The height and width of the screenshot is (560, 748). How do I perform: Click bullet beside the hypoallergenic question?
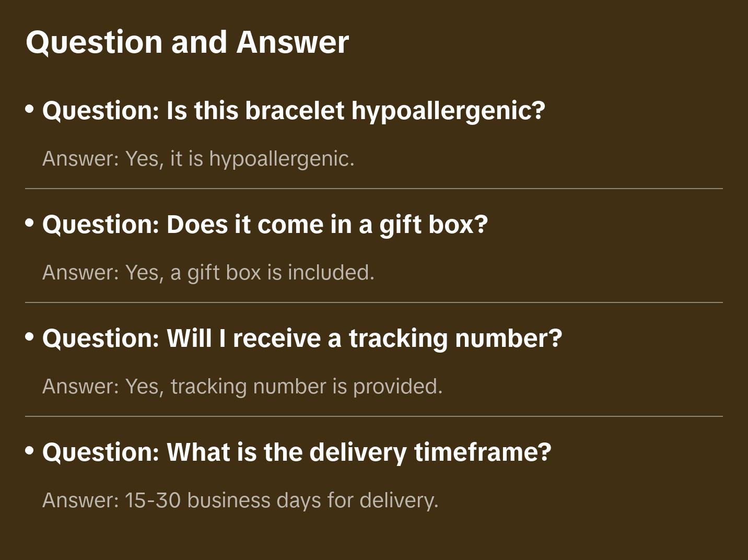(30, 109)
